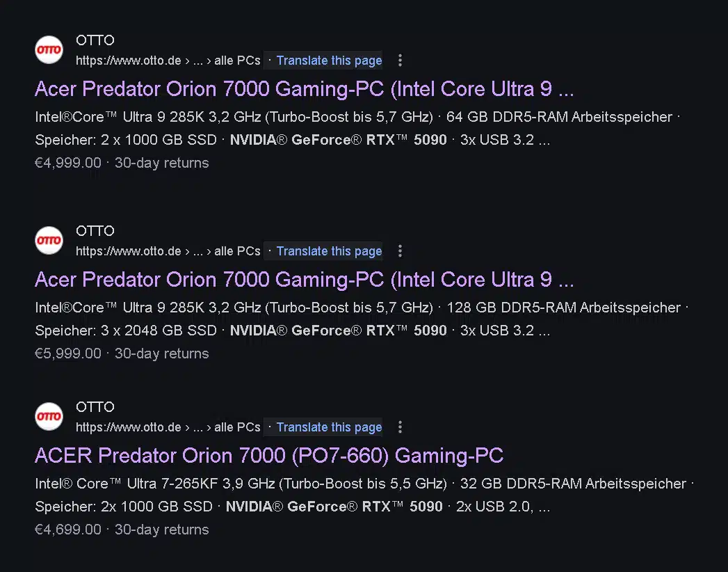
Task: Open the Acer Predator Orion 128 GB result title
Action: tap(305, 279)
